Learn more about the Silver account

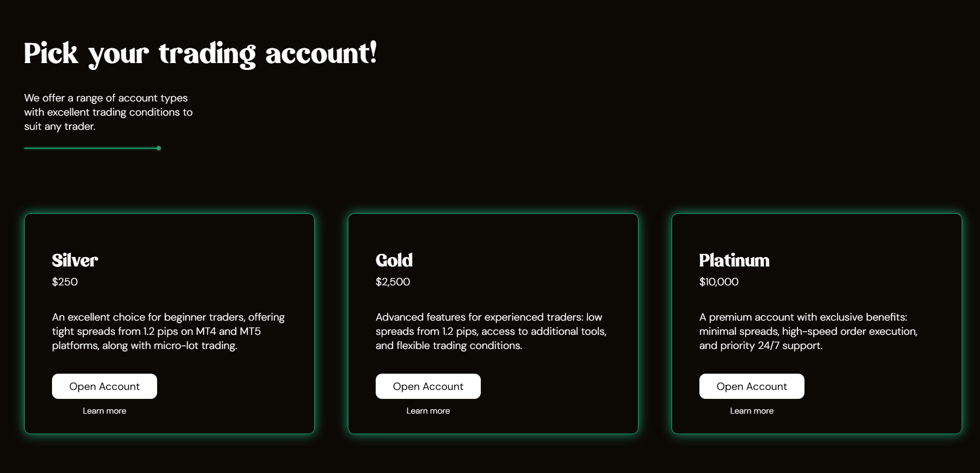point(104,411)
